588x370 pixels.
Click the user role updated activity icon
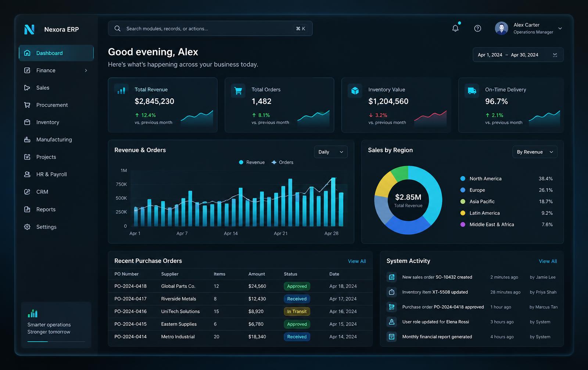[392, 322]
